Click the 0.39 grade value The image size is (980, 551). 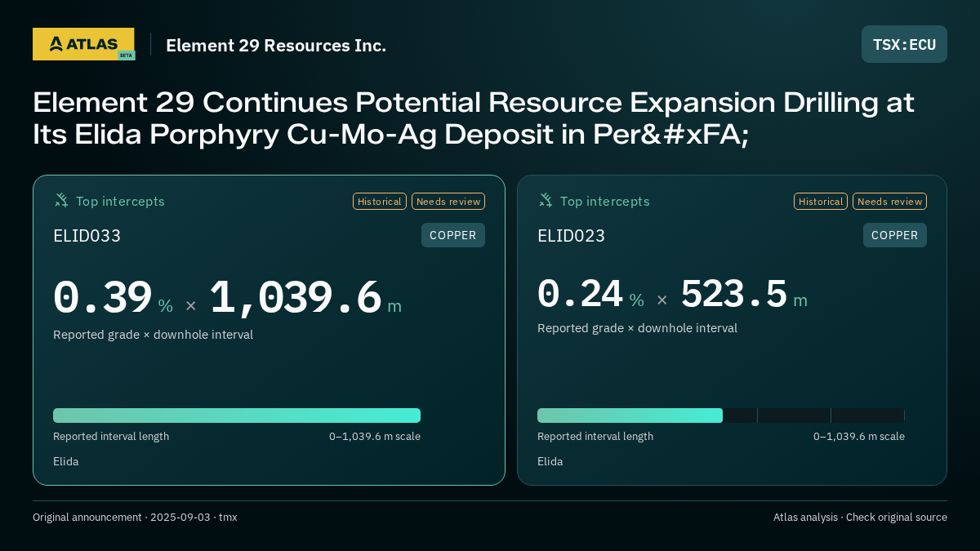[x=103, y=297]
